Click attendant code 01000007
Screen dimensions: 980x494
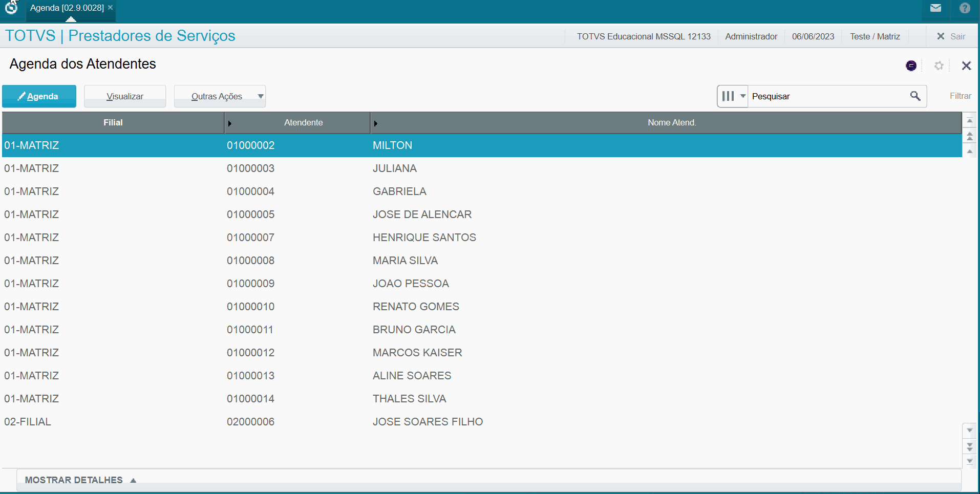pyautogui.click(x=250, y=238)
